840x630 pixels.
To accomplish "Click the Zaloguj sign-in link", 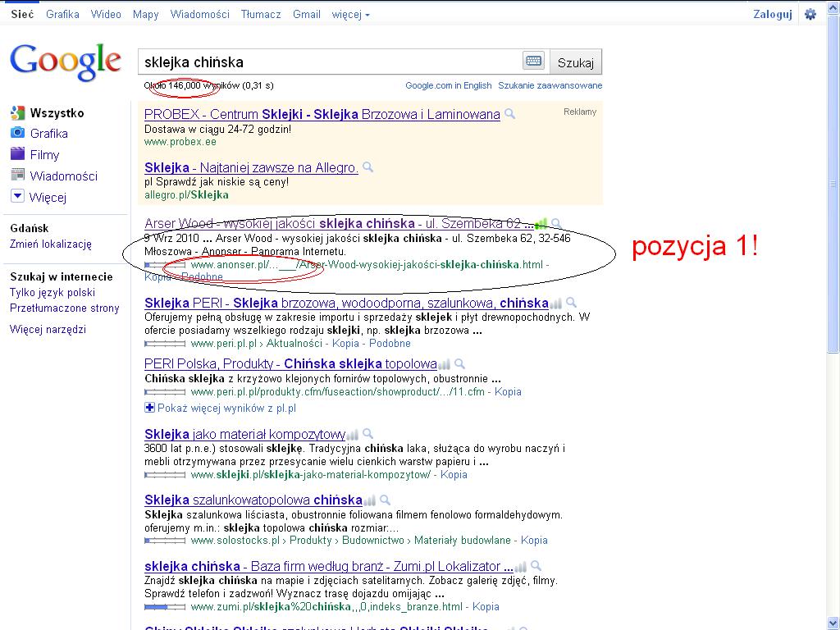I will coord(773,15).
